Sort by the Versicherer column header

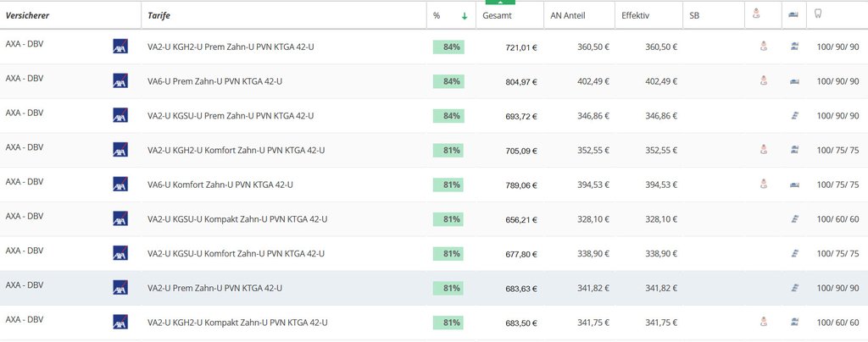(27, 15)
